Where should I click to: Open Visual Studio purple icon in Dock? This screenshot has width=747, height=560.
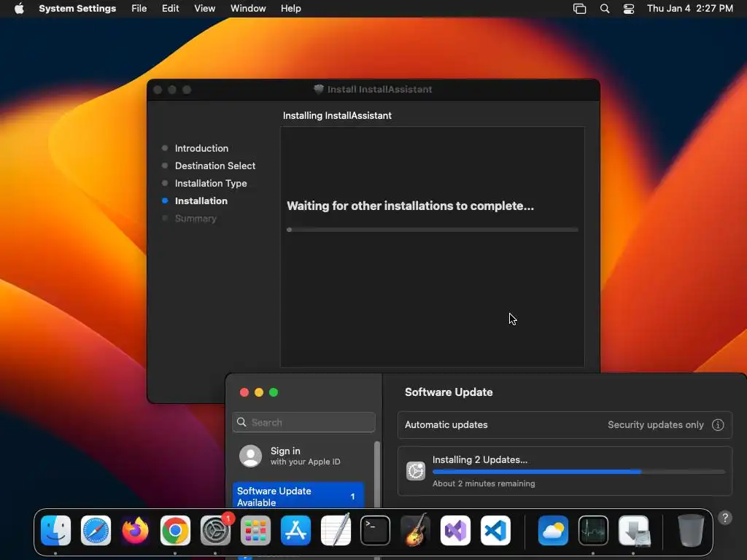[455, 531]
